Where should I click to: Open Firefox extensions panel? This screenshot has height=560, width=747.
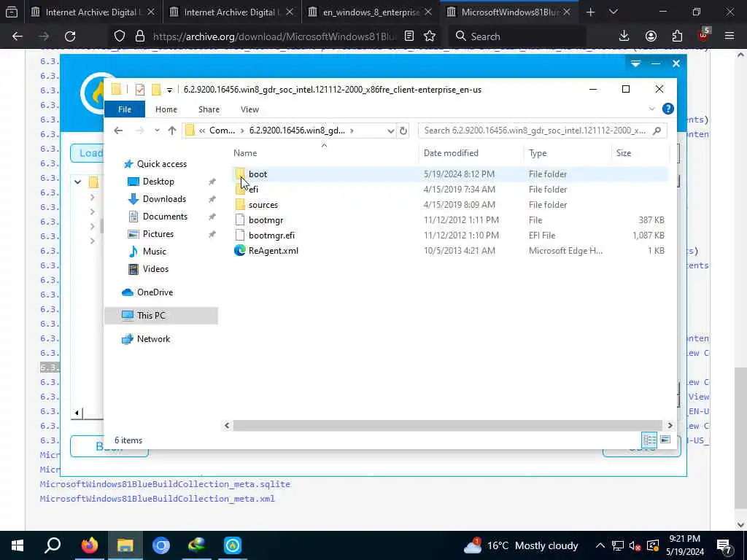click(677, 36)
